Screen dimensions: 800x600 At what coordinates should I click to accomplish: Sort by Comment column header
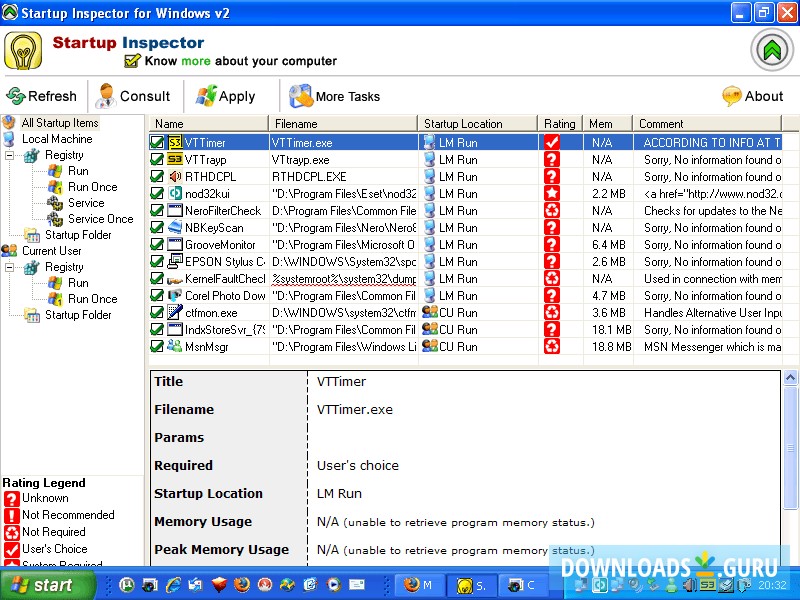tap(707, 123)
